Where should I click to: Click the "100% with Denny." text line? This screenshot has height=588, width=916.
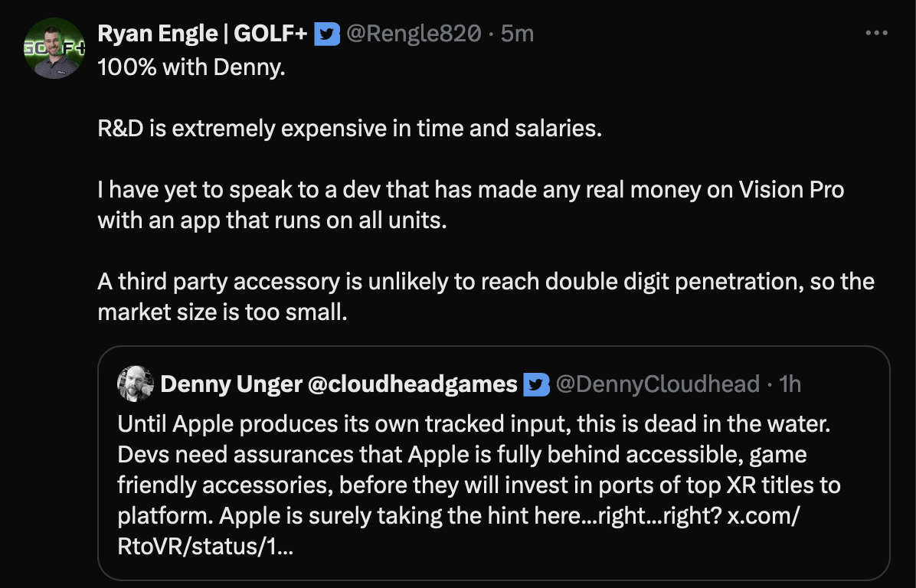(191, 67)
